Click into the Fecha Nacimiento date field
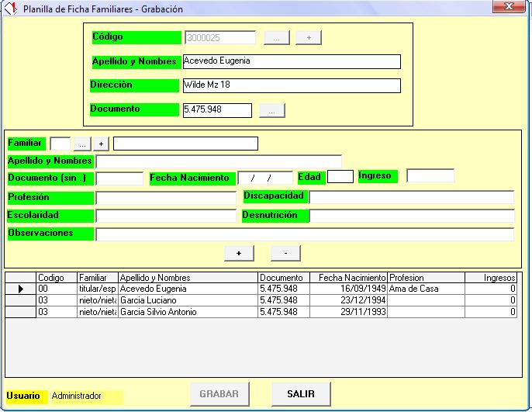 click(265, 178)
